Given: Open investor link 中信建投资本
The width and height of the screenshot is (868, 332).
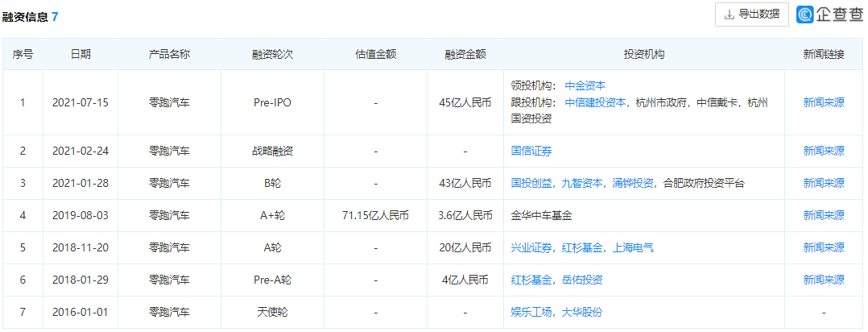Looking at the screenshot, I should click(595, 102).
